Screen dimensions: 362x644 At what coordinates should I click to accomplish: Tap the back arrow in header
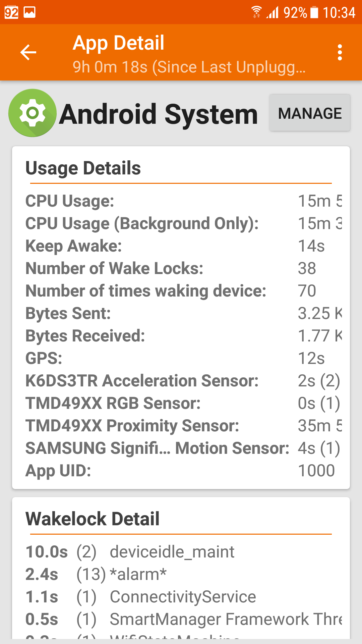(x=28, y=53)
